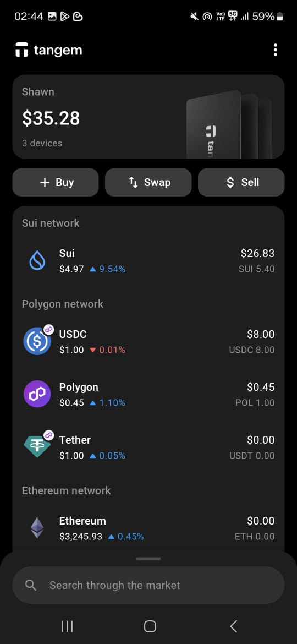Tap the USDC coin icon
This screenshot has width=297, height=644.
[x=37, y=341]
